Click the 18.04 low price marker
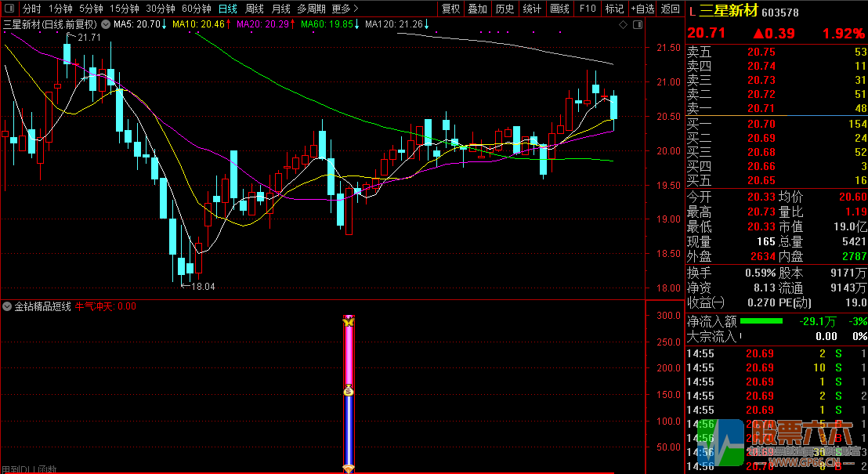868x474 pixels. coord(202,287)
